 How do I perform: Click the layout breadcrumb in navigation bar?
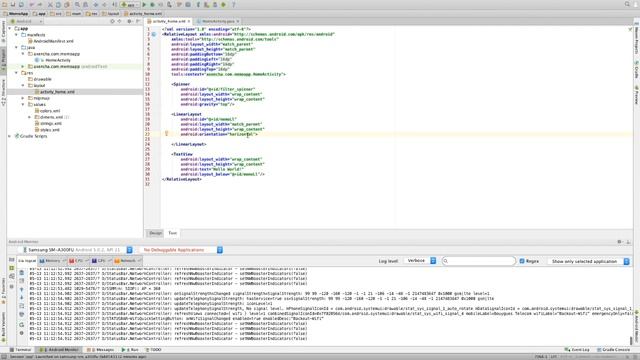point(111,13)
